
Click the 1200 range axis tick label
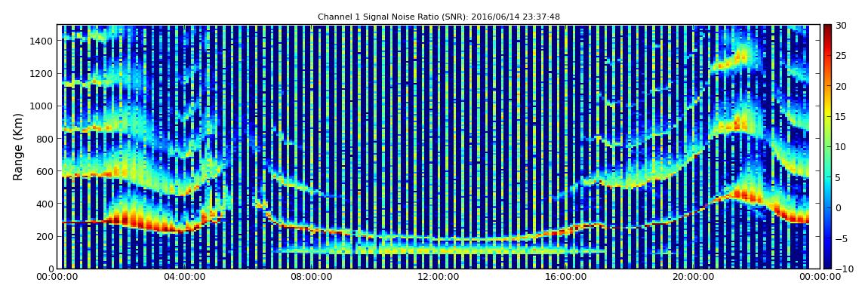pyautogui.click(x=42, y=74)
